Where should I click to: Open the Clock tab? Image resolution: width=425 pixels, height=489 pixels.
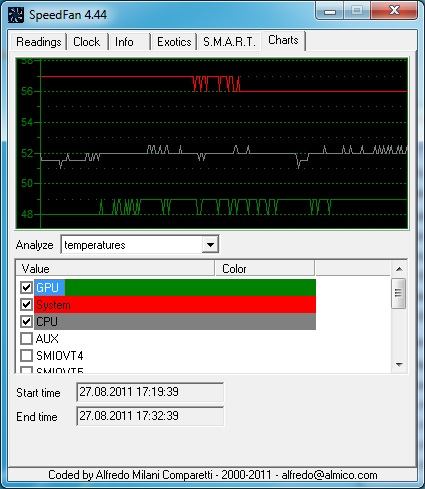pyautogui.click(x=87, y=42)
